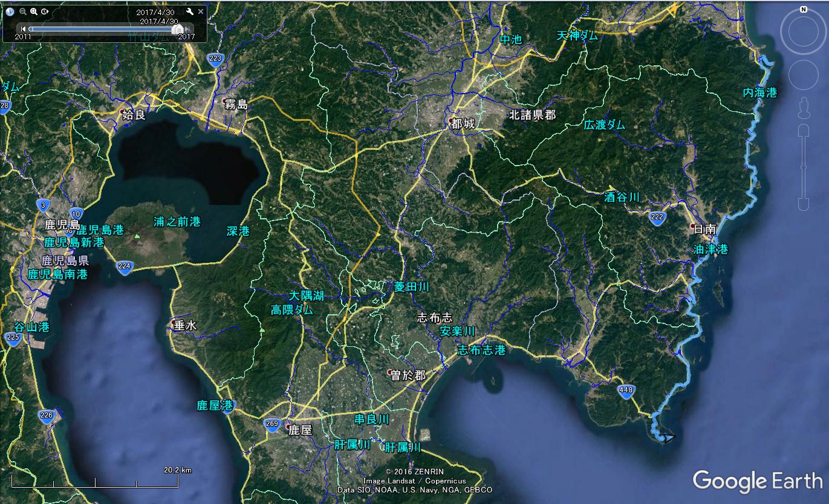Select the 志布志港 port label

[481, 351]
